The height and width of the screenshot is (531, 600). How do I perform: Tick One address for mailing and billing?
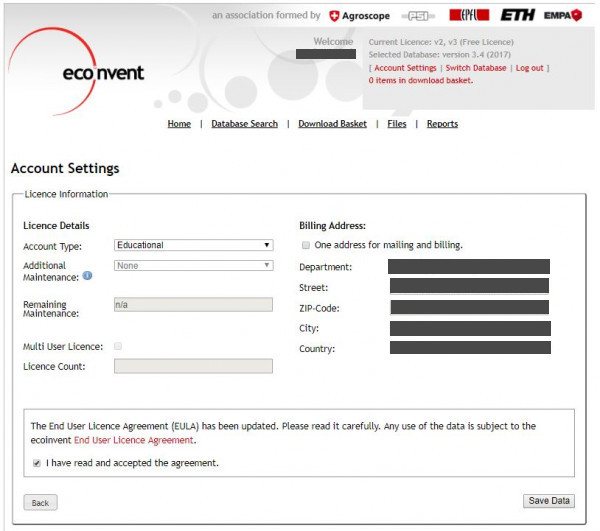tap(306, 245)
